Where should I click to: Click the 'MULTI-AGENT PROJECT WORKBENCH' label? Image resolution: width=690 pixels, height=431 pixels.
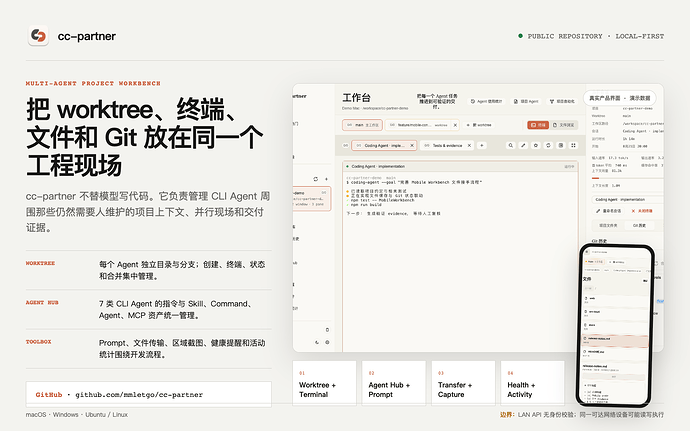click(93, 83)
